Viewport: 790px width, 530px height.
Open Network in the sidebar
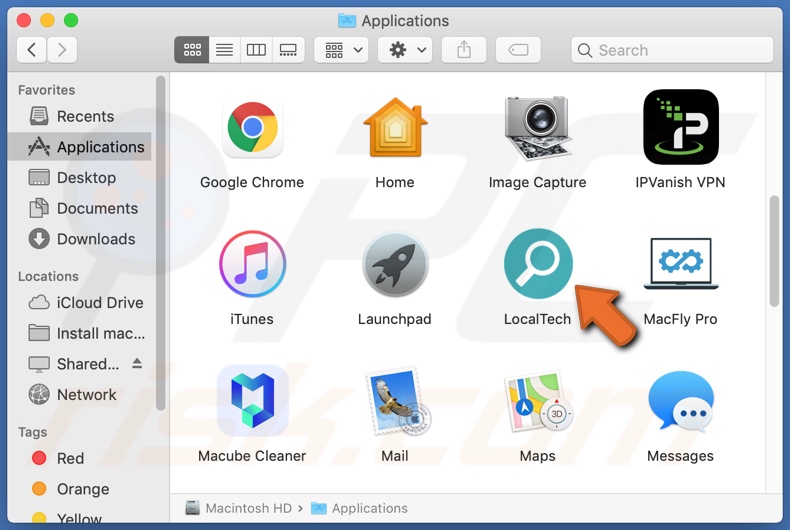tap(81, 394)
